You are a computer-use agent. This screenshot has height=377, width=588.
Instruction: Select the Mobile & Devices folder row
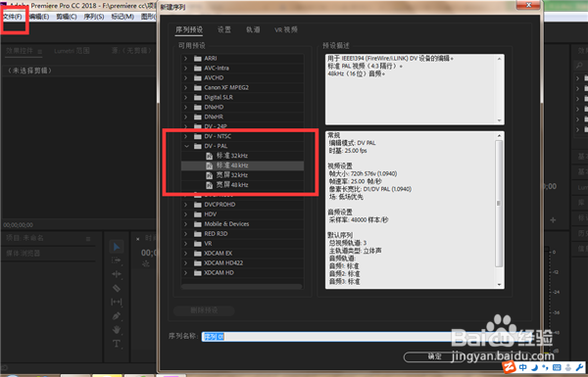(x=242, y=223)
